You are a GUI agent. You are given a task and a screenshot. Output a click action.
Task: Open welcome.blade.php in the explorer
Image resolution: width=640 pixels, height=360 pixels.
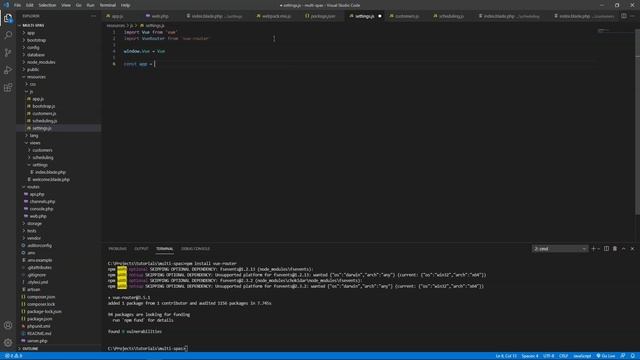click(51, 180)
